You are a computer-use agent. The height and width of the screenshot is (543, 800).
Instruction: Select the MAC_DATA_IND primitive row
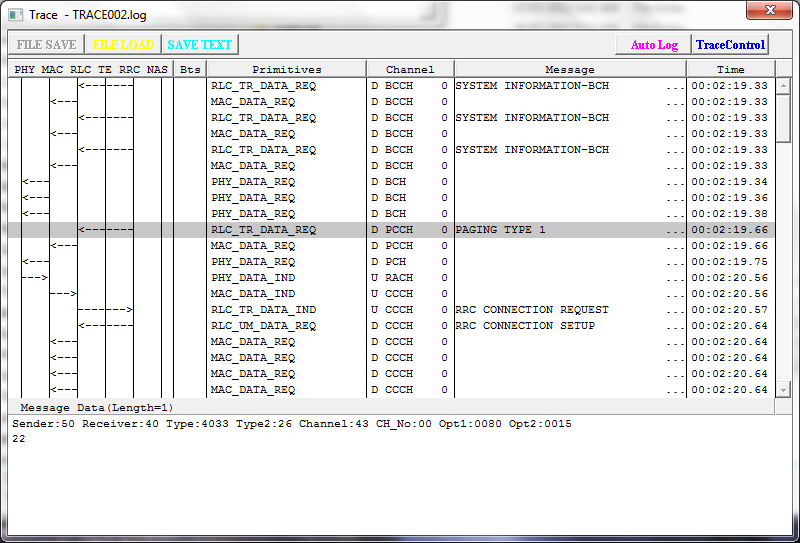pyautogui.click(x=391, y=293)
